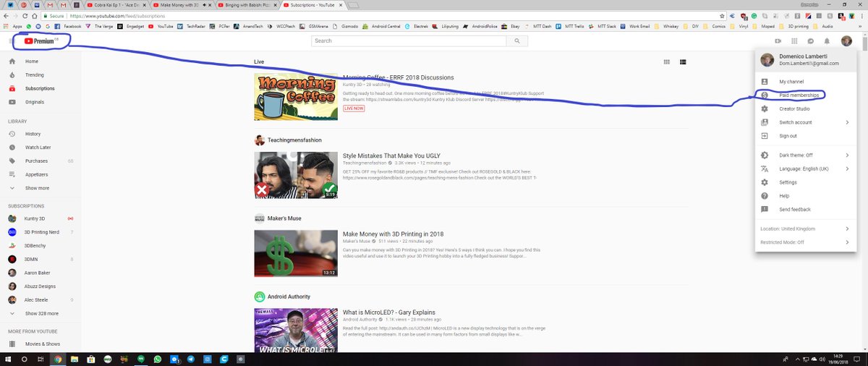Choose Sign out in account menu
This screenshot has height=366, width=868.
(805, 136)
